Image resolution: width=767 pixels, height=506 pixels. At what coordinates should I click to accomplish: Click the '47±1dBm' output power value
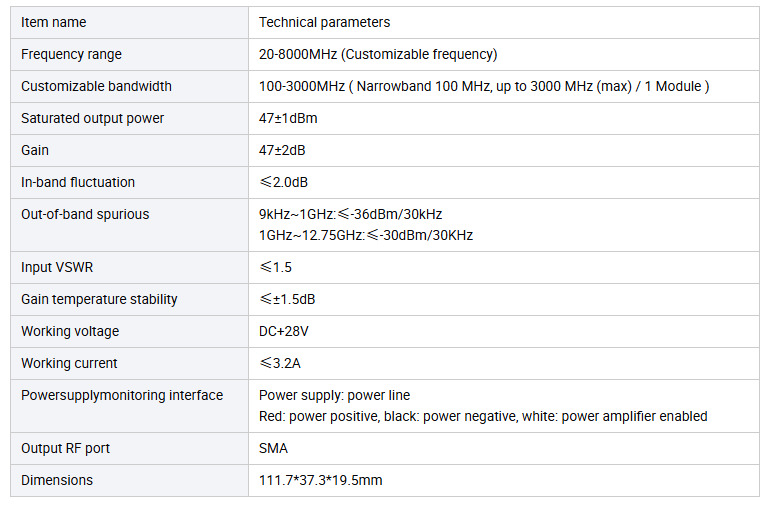[288, 118]
